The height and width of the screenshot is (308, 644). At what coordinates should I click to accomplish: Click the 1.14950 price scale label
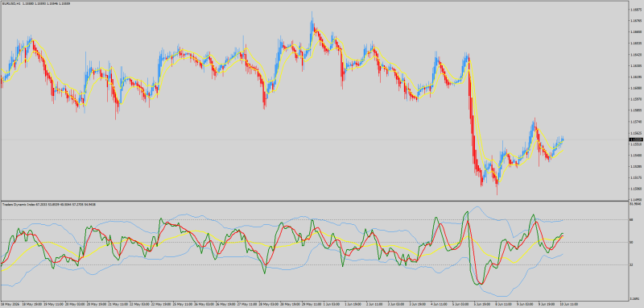[x=635, y=201]
